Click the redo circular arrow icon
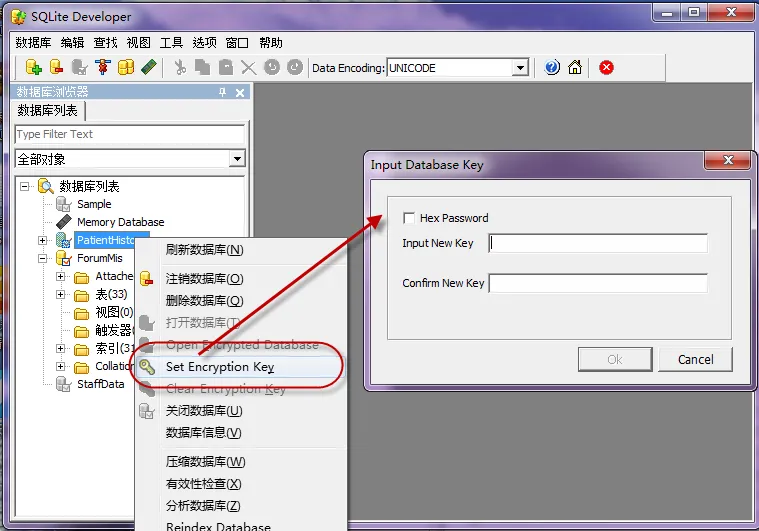 click(295, 67)
